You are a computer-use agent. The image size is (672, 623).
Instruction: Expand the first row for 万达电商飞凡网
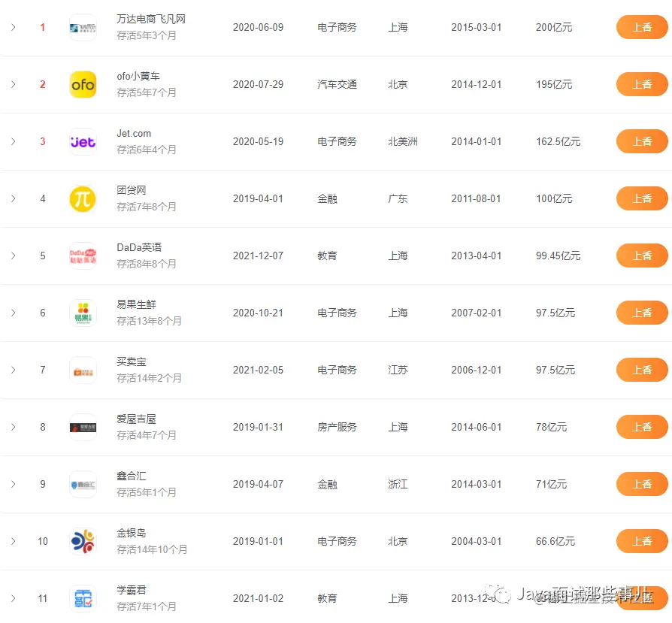point(13,27)
